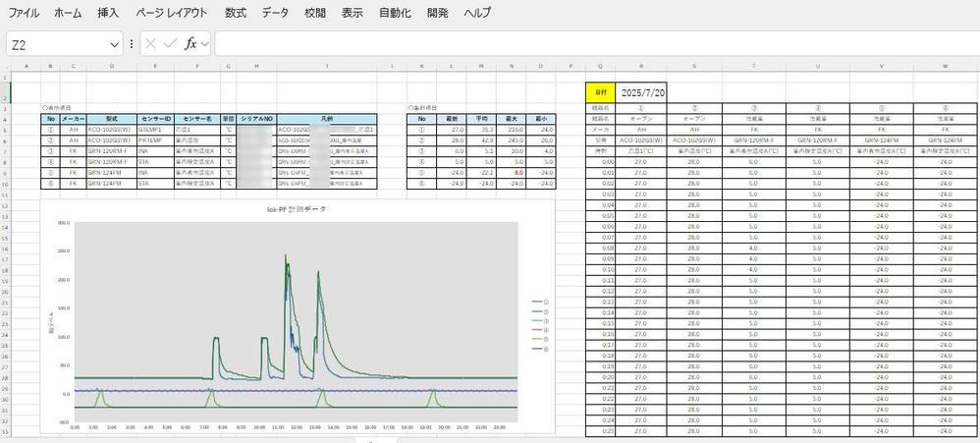
Task: Click the column W header
Action: click(946, 66)
